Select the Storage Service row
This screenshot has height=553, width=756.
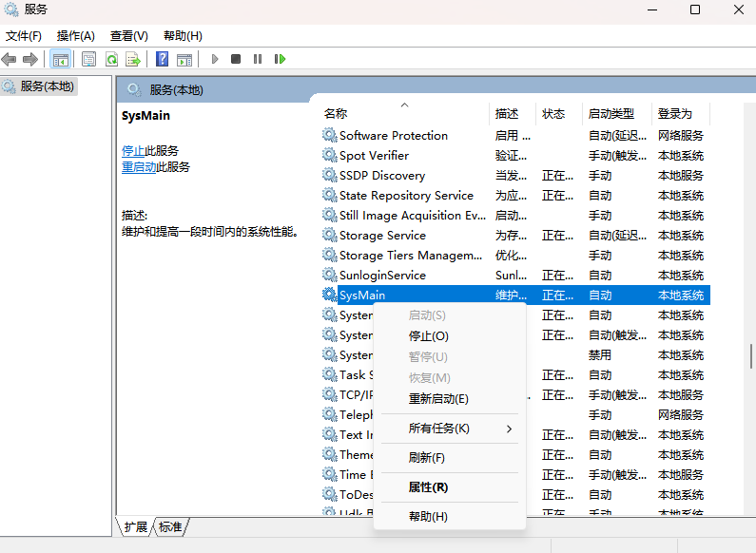click(515, 235)
